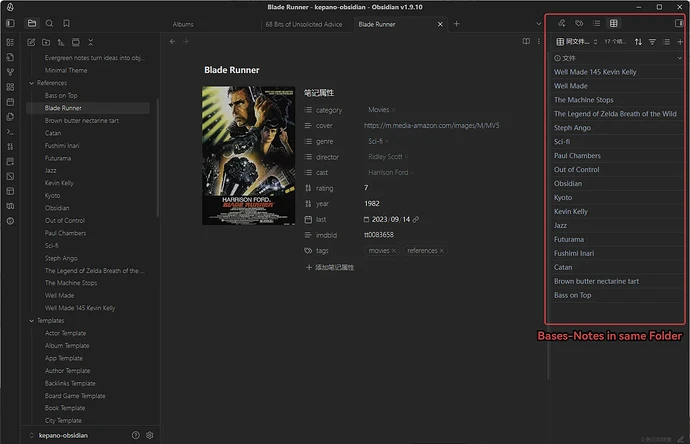Change file explorer sort order
This screenshot has height=444, width=690.
(x=61, y=42)
